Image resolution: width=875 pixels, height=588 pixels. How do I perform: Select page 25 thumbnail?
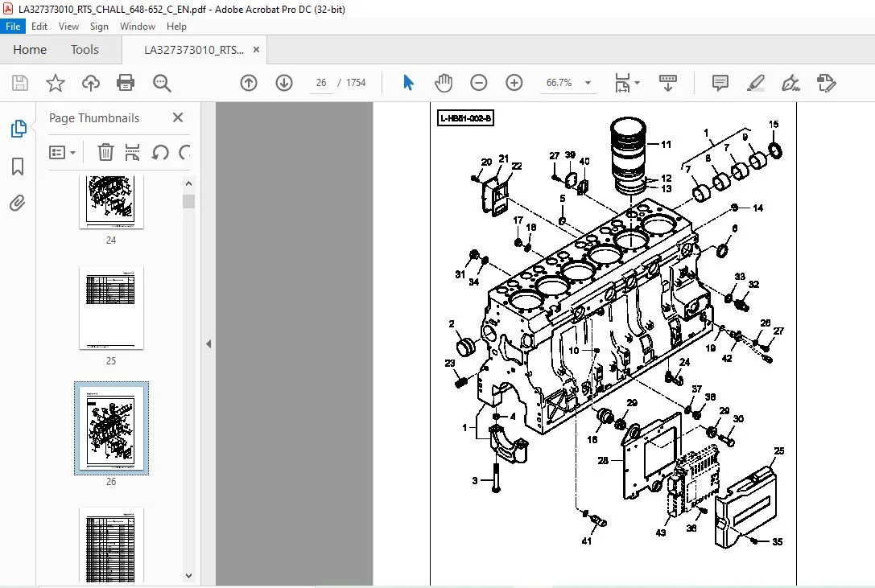112,307
